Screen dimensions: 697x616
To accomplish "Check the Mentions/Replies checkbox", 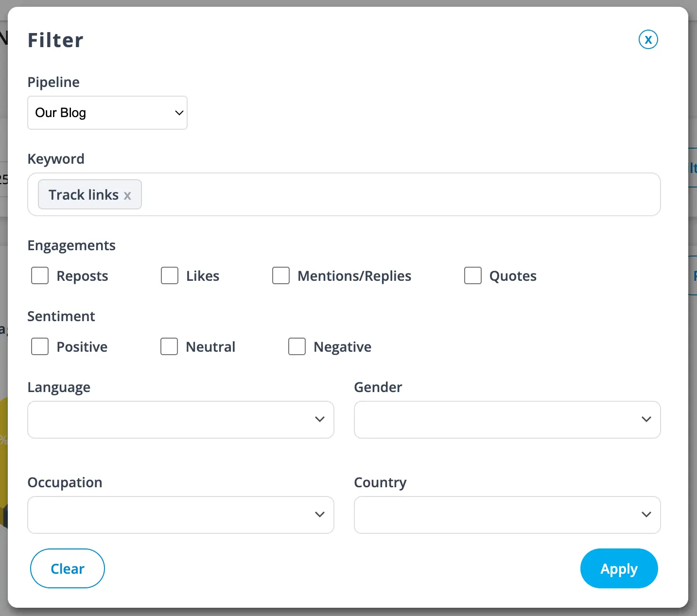I will click(281, 275).
